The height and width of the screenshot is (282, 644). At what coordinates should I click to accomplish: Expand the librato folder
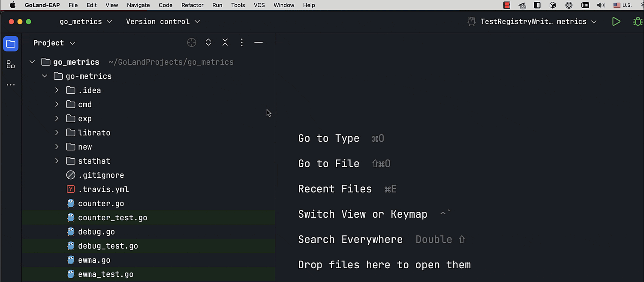(57, 133)
